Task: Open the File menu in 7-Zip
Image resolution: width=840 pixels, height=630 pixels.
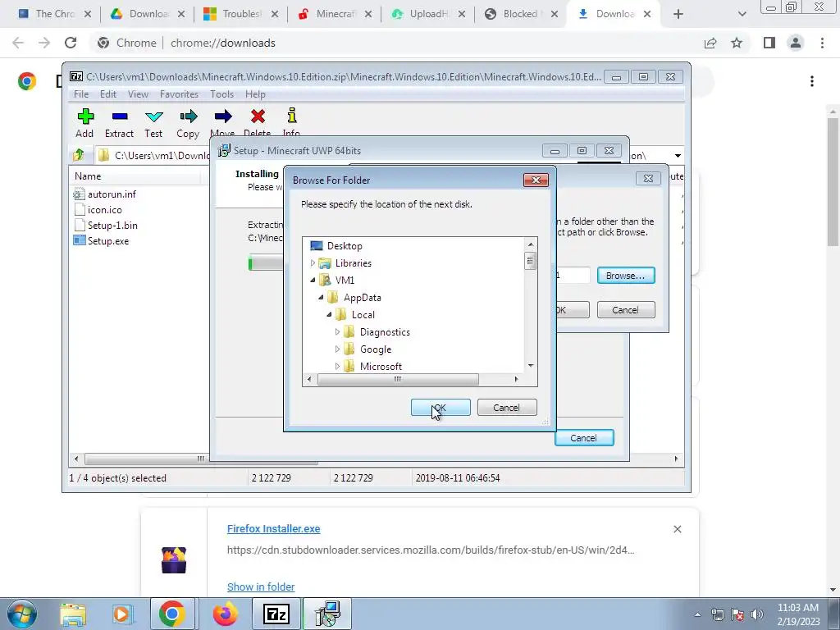Action: (x=81, y=94)
